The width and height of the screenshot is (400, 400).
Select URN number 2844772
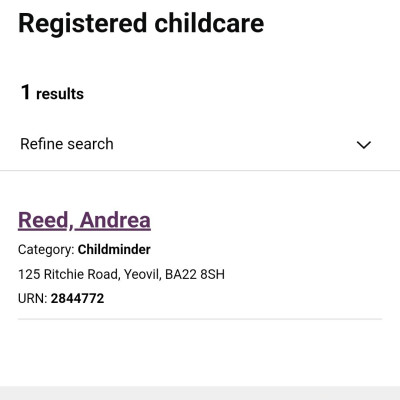pyautogui.click(x=77, y=298)
